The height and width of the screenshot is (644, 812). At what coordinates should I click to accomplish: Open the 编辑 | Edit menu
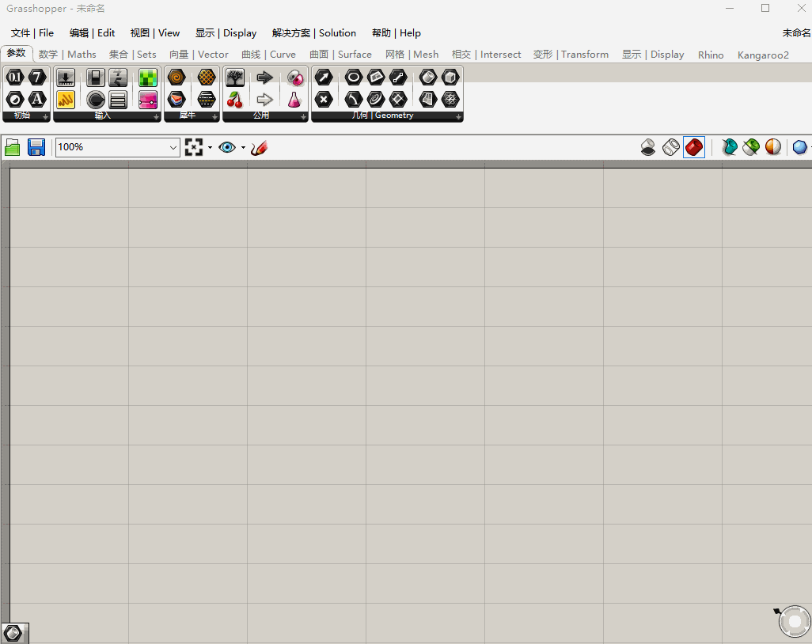pos(92,33)
